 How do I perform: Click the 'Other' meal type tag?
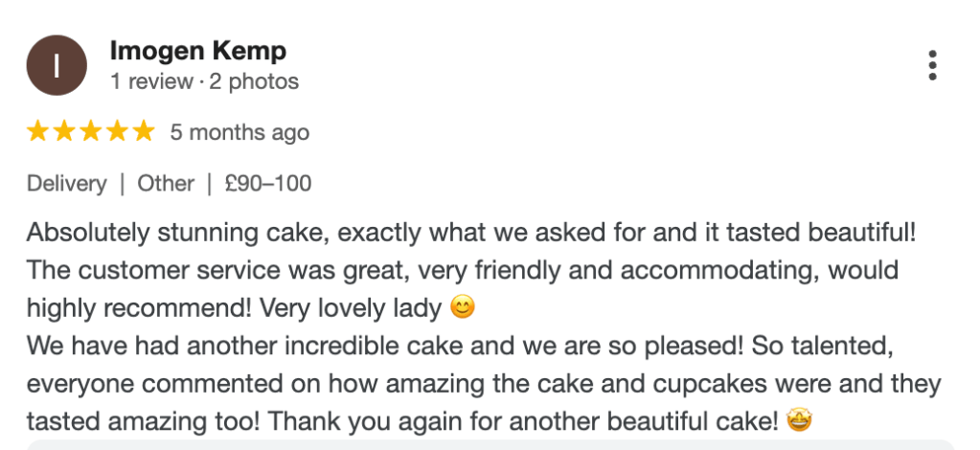pyautogui.click(x=166, y=183)
